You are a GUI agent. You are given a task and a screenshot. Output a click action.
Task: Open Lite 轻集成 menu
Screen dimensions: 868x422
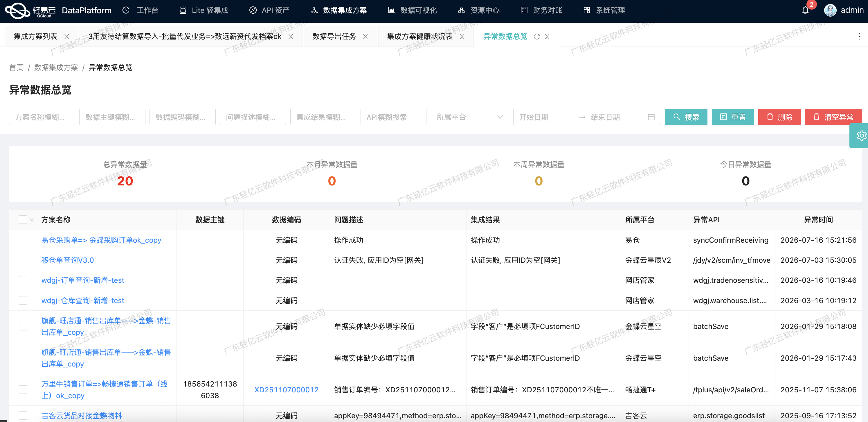tap(204, 10)
